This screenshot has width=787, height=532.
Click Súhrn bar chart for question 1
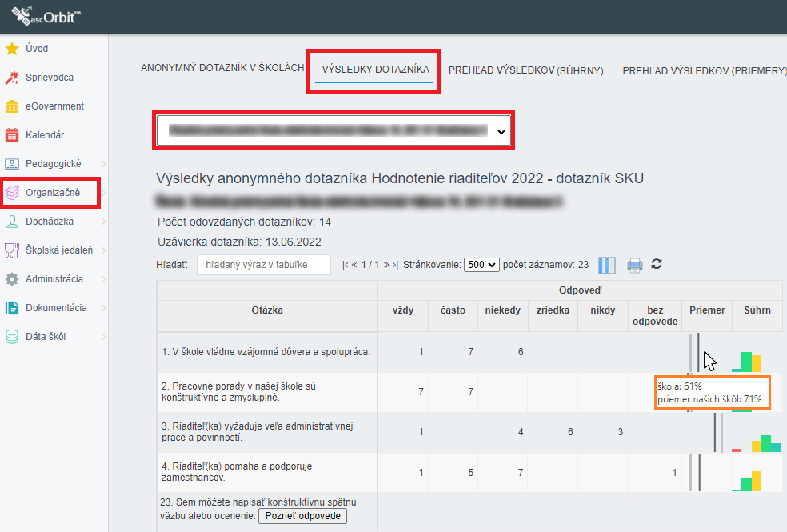tap(747, 362)
